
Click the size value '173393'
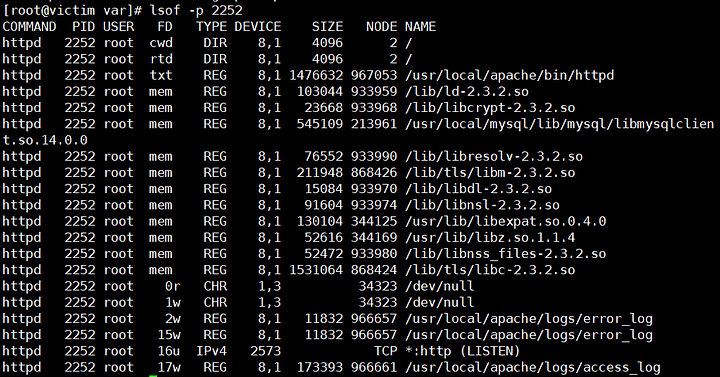(x=320, y=367)
